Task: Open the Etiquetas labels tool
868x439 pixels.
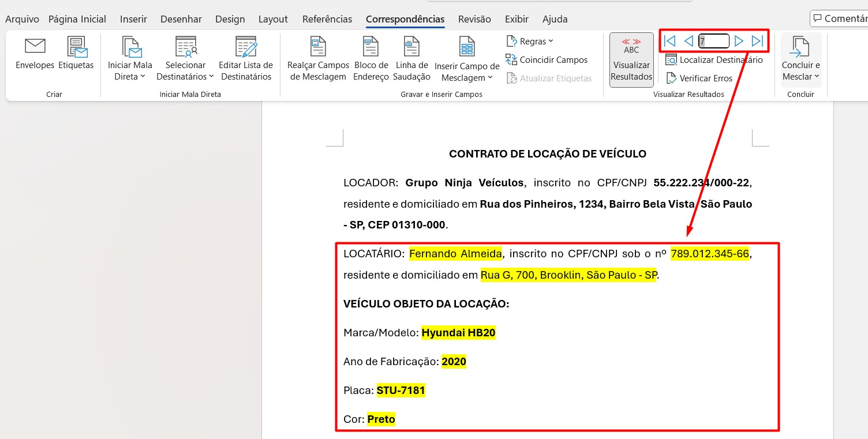Action: click(76, 54)
